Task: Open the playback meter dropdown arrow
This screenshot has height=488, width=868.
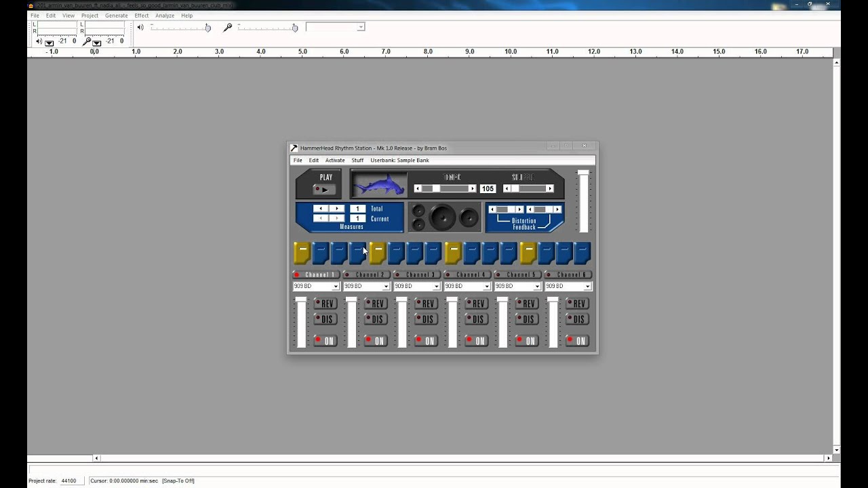Action: pyautogui.click(x=50, y=43)
